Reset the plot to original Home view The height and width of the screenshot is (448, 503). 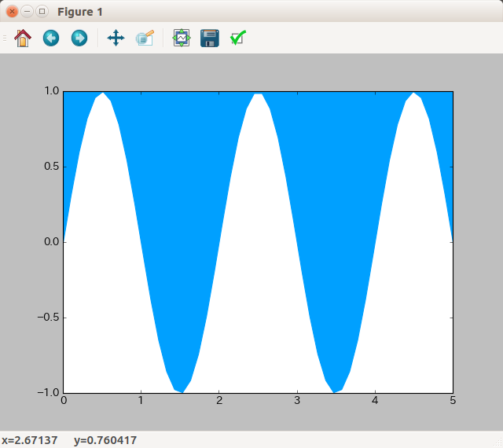pyautogui.click(x=23, y=38)
